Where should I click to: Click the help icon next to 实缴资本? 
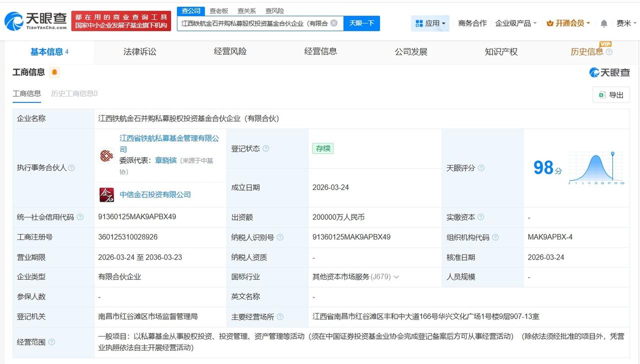tap(480, 217)
